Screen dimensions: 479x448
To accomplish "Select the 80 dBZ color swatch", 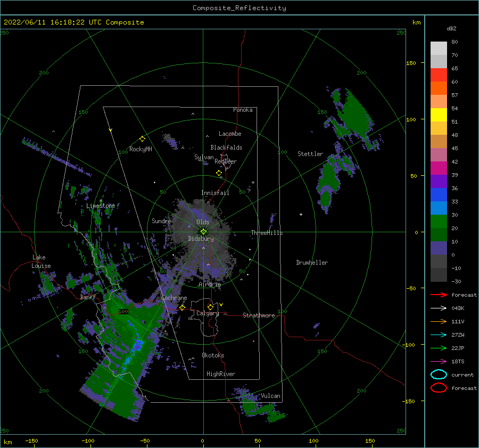I will tap(439, 48).
